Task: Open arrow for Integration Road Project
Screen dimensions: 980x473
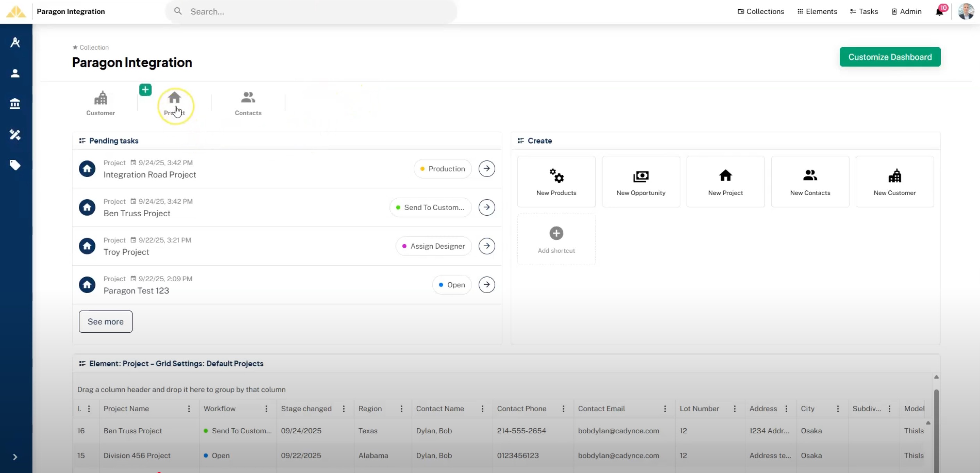Action: (487, 168)
